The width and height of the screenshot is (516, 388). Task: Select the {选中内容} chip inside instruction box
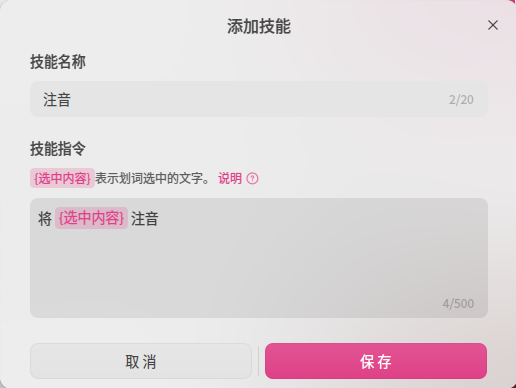point(91,218)
